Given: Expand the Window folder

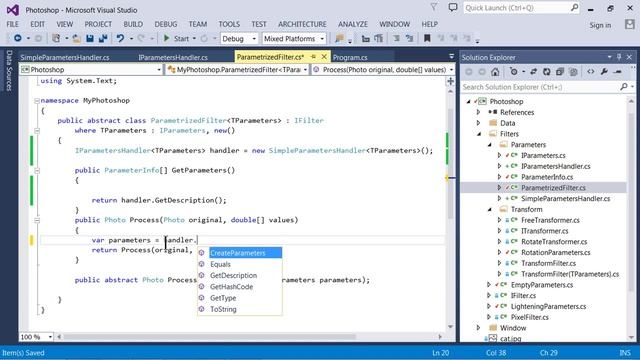Looking at the screenshot, I should click(x=479, y=328).
